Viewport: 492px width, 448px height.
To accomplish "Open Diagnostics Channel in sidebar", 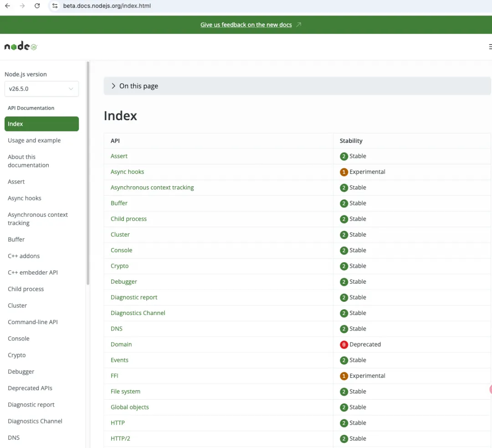I will [35, 421].
